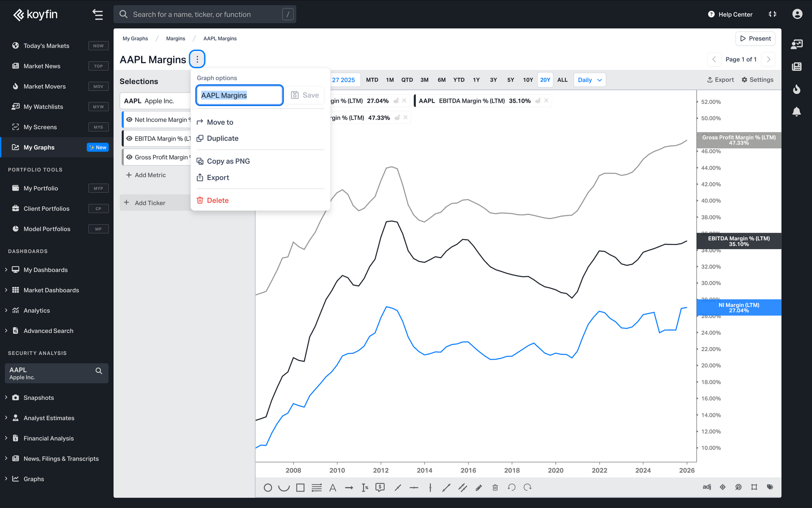
Task: Select the arrow drawing tool
Action: pyautogui.click(x=349, y=488)
